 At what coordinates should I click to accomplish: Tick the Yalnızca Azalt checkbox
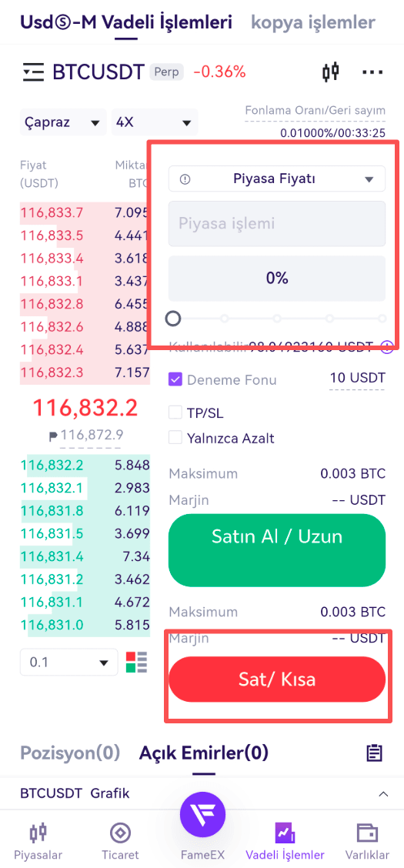point(175,437)
